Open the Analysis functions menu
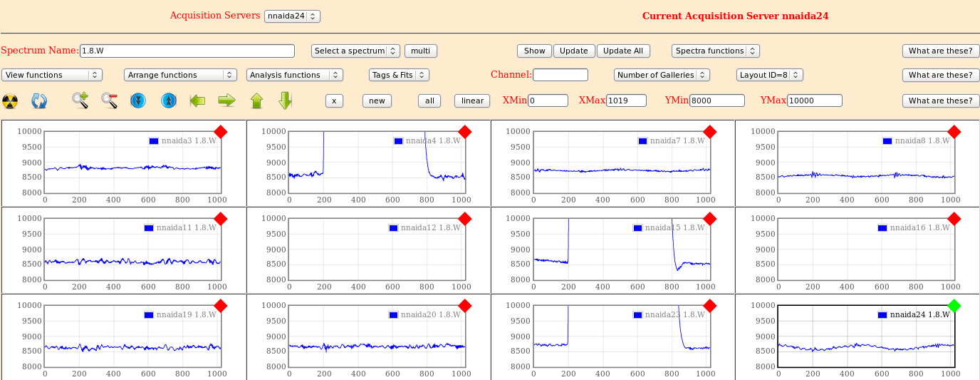The width and height of the screenshot is (980, 380). point(295,75)
